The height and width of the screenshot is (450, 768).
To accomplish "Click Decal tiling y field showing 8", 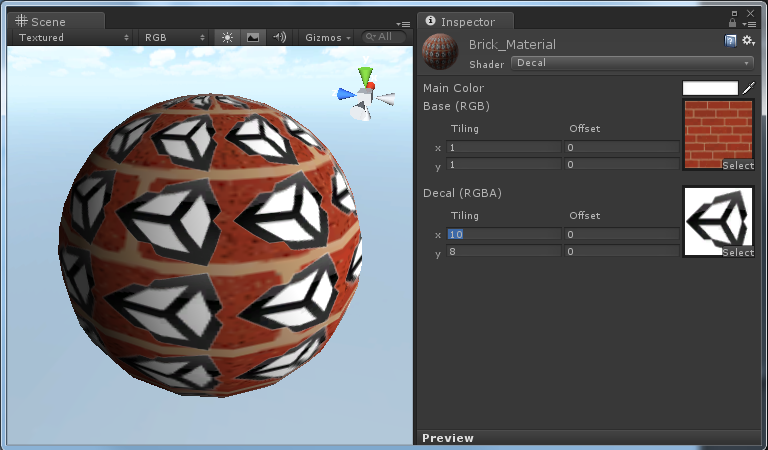I will pyautogui.click(x=504, y=251).
